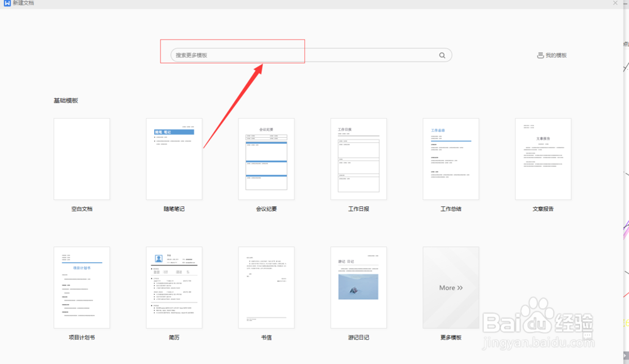Image resolution: width=629 pixels, height=364 pixels.
Task: Click the 更多模板 label
Action: [x=451, y=338]
